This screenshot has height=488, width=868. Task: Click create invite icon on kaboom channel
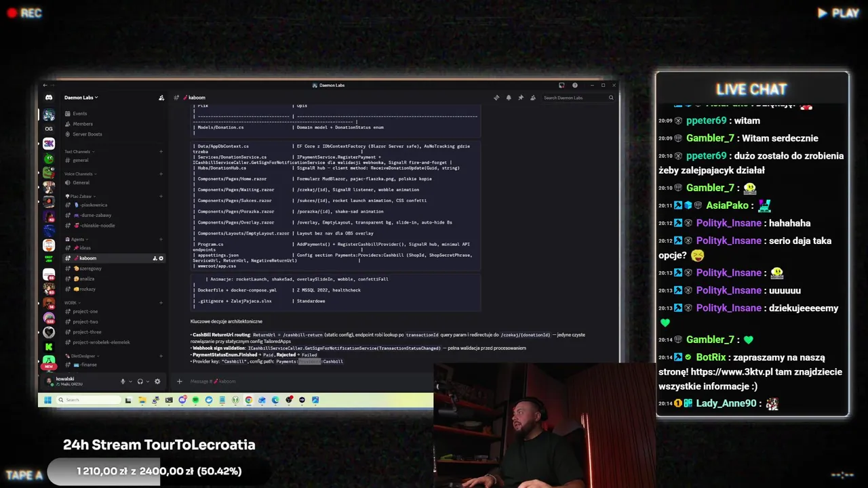pyautogui.click(x=155, y=258)
